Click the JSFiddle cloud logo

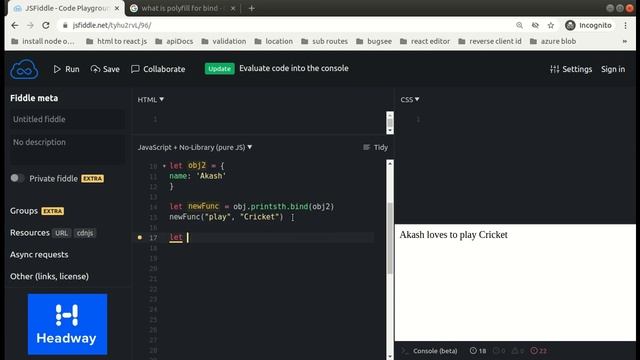pos(24,69)
